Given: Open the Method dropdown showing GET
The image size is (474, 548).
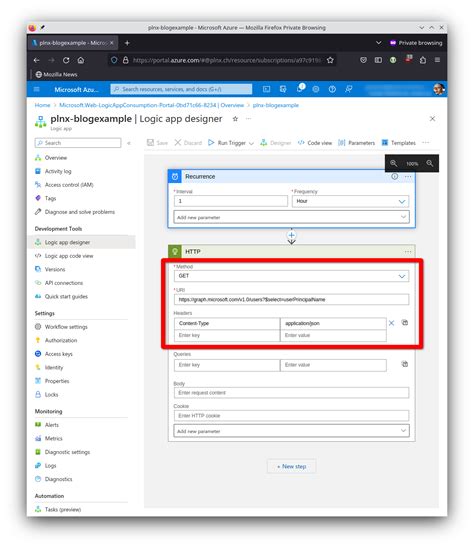Looking at the screenshot, I should click(291, 276).
